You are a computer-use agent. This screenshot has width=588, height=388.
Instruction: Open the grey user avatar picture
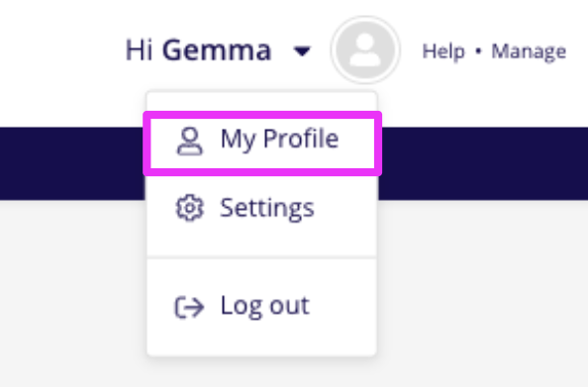click(365, 49)
